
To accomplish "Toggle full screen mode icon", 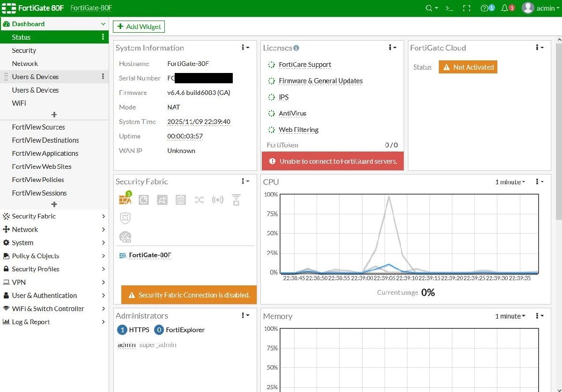I will tap(466, 8).
